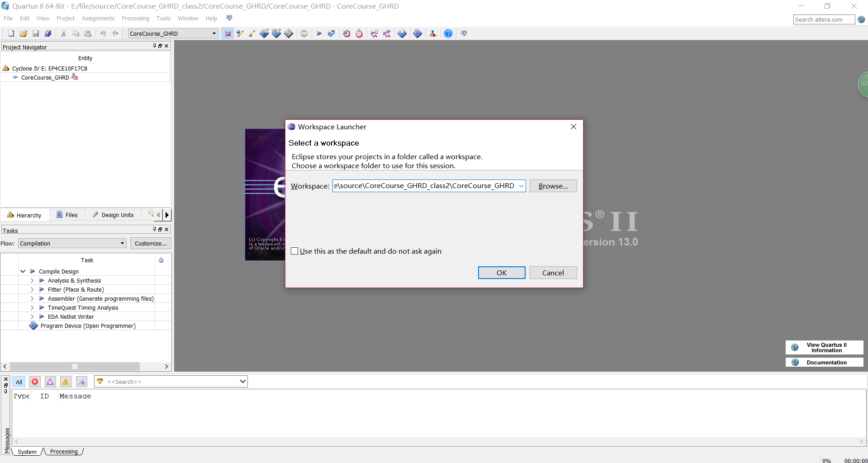
Task: Open the Workspace path dropdown arrow
Action: click(x=521, y=186)
